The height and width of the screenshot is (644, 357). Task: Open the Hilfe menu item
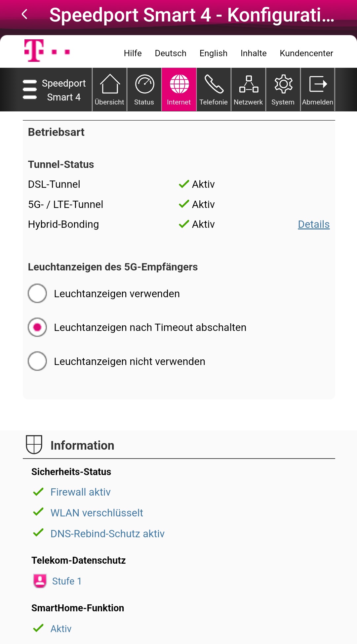pos(133,53)
